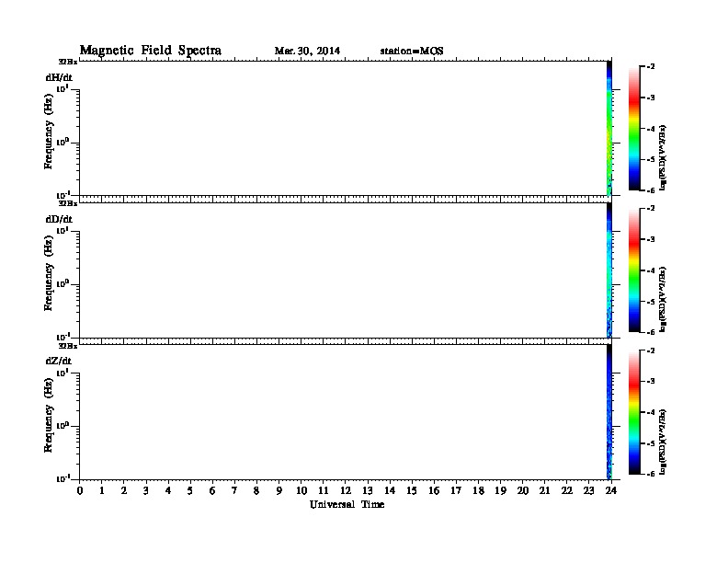Click the hour "15" tick label
728x563 pixels.
point(412,490)
